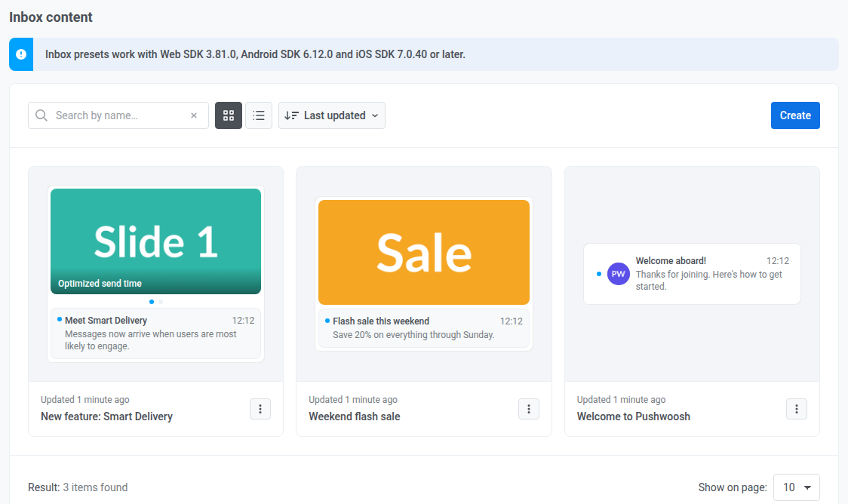Open the New feature: Smart Delivery title
Image resolution: width=848 pixels, height=504 pixels.
point(106,416)
